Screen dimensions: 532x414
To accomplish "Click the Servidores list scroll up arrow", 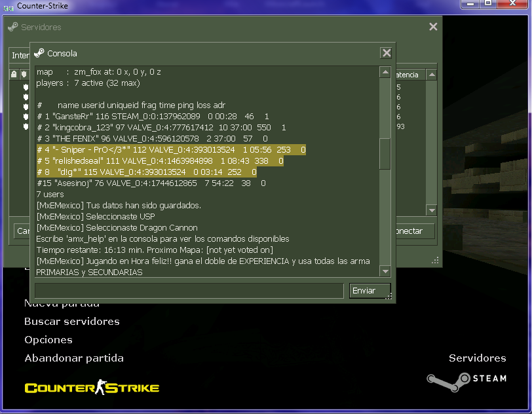I will pyautogui.click(x=432, y=75).
